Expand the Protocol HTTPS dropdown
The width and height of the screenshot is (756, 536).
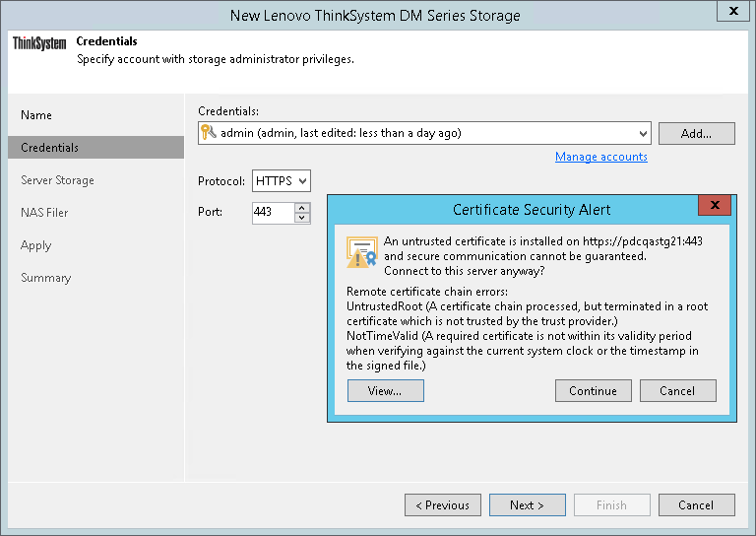pos(302,181)
